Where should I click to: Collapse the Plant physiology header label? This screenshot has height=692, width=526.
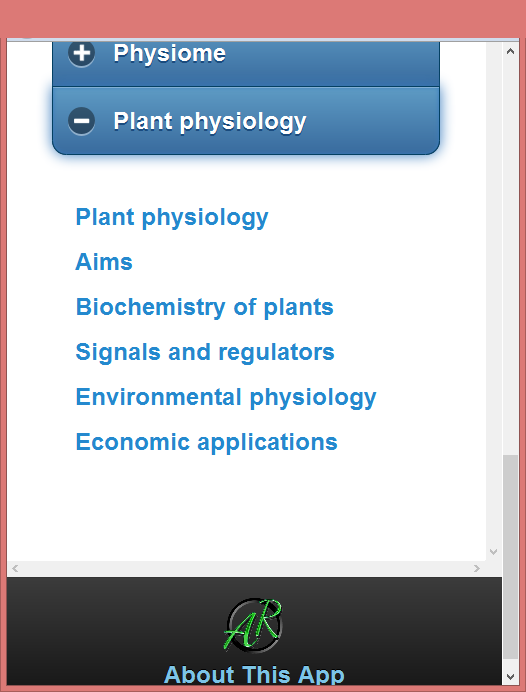(210, 121)
